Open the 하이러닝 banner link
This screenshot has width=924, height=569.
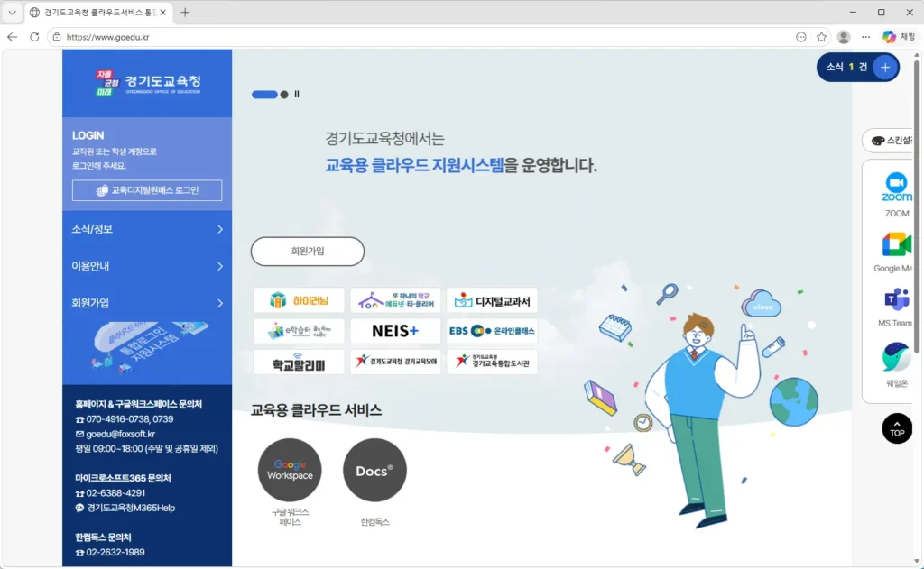(x=299, y=300)
